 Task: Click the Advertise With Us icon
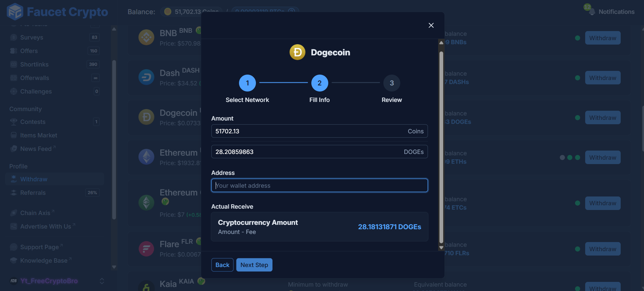point(14,227)
